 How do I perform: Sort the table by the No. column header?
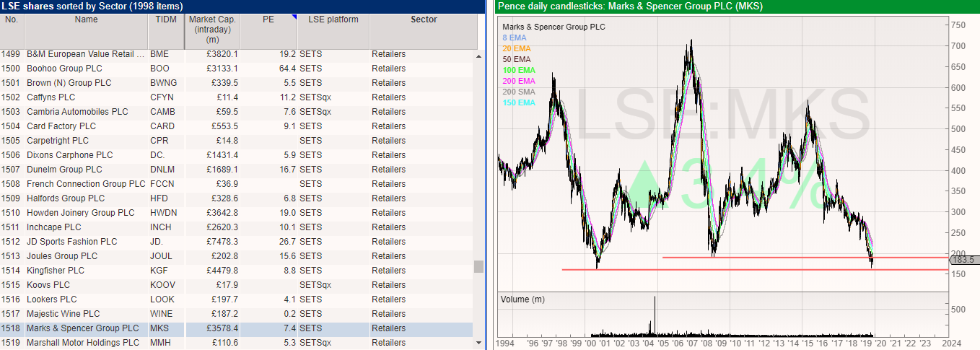click(x=12, y=31)
